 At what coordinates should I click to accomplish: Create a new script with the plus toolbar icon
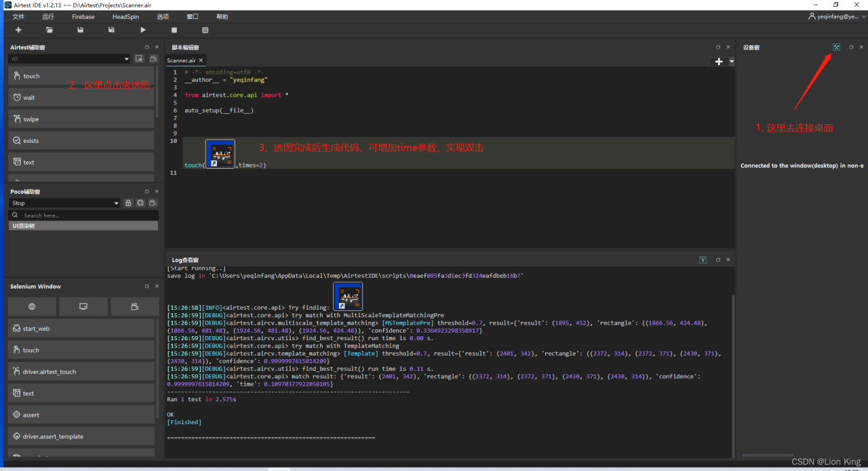[x=18, y=30]
